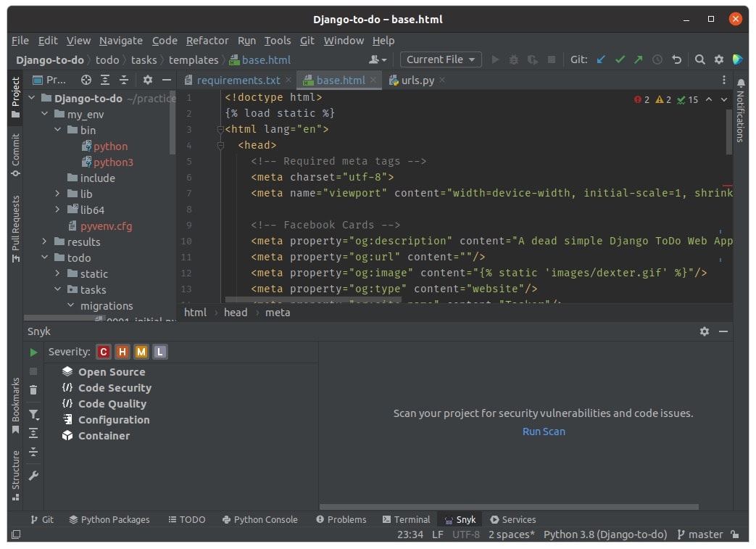
Task: Click Python 3.8 interpreter in status bar
Action: (x=605, y=534)
